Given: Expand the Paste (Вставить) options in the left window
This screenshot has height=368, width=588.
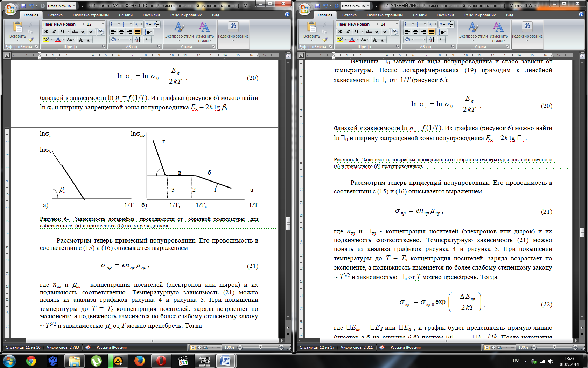Looking at the screenshot, I should (x=17, y=39).
